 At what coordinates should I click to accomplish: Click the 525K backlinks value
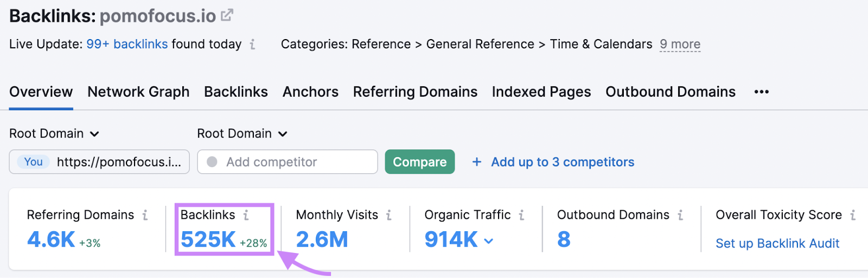(208, 239)
